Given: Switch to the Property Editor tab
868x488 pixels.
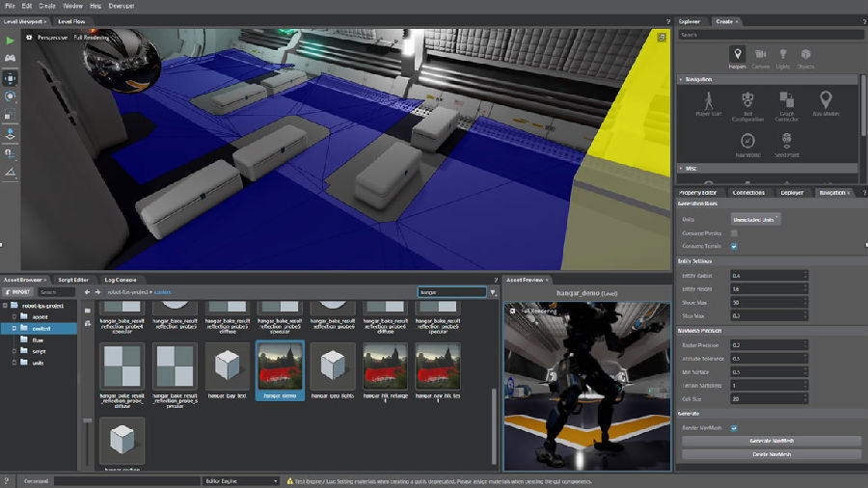Looking at the screenshot, I should (x=697, y=193).
